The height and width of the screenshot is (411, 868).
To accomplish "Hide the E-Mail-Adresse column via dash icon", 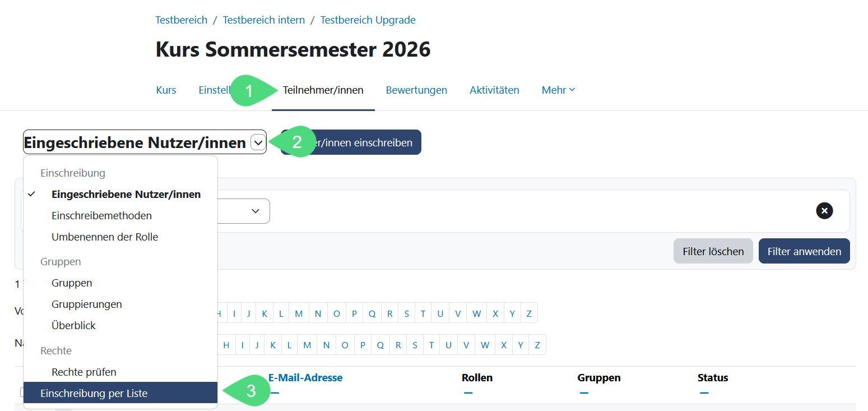I will point(274,393).
